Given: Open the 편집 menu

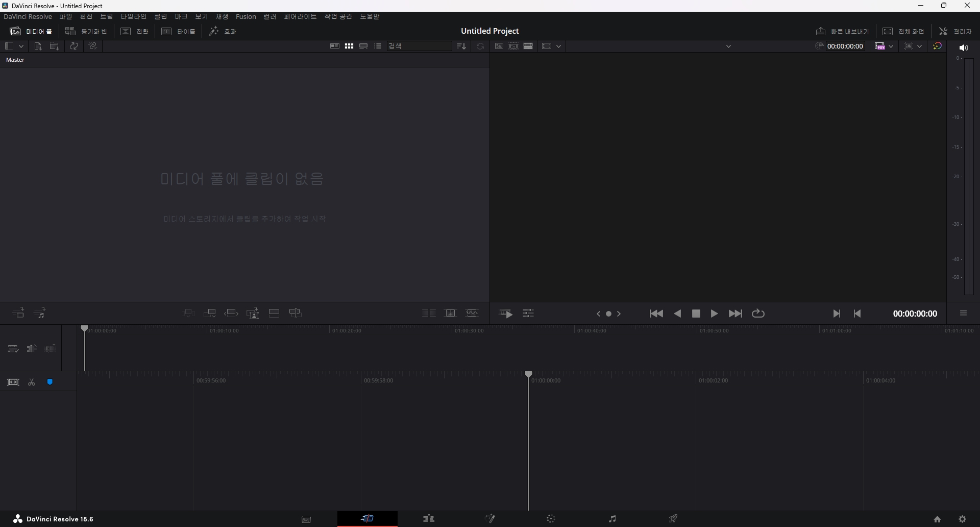Looking at the screenshot, I should (86, 17).
